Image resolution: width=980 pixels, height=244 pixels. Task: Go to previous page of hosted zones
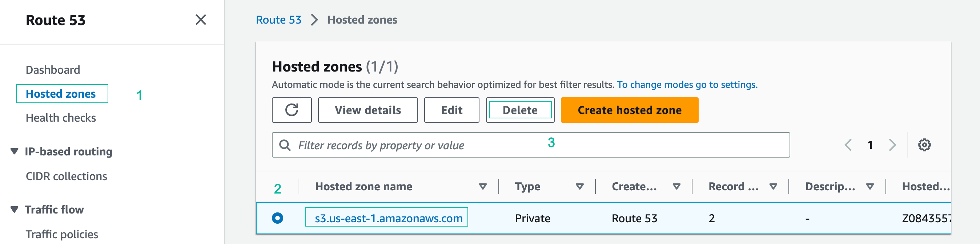[x=848, y=145]
